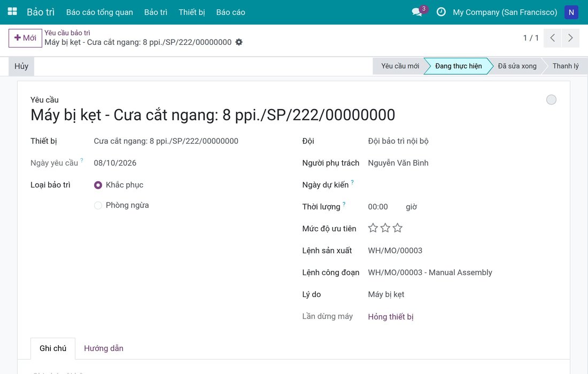Open Yêu cầu bảo trì breadcrumb
Screen dimensions: 588x374
point(67,33)
